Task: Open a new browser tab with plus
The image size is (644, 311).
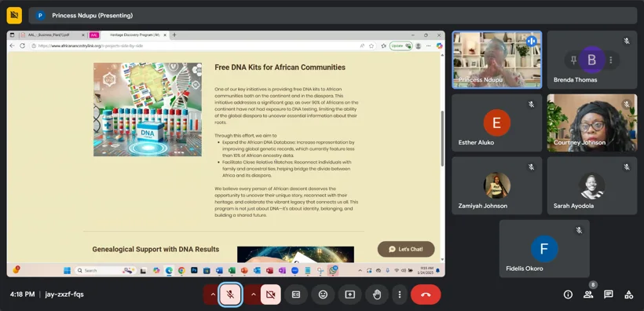Action: tap(174, 35)
